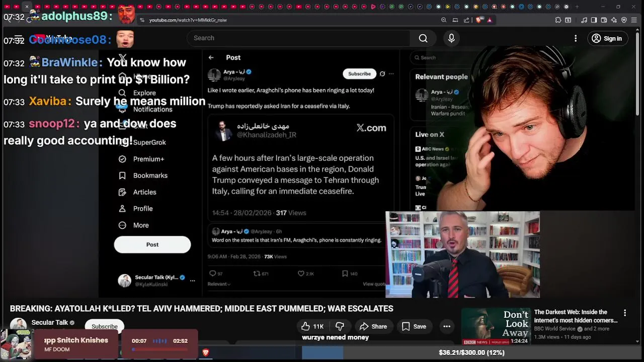Click the Arya avatar on the post
This screenshot has width=644, height=362.
coord(214,74)
